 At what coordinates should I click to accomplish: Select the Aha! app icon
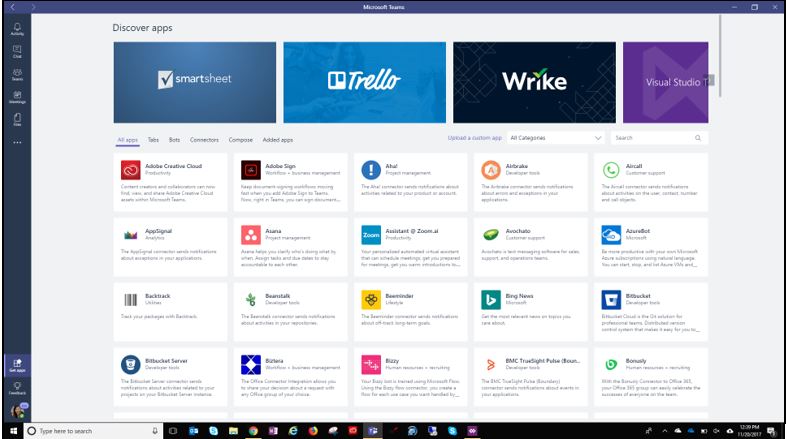[371, 170]
